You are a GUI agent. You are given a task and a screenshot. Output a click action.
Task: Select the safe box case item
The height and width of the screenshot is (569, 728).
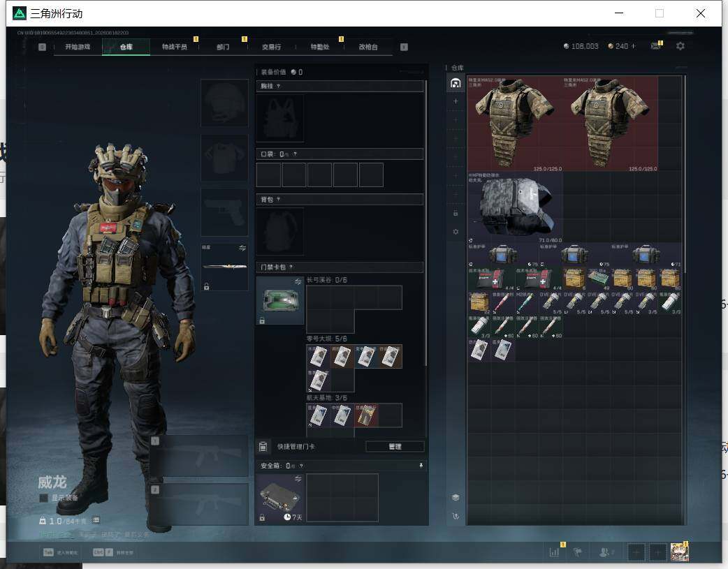280,498
